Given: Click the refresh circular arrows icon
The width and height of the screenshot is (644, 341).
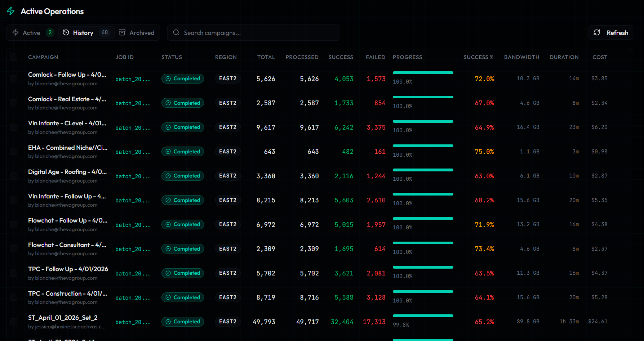Looking at the screenshot, I should 597,32.
